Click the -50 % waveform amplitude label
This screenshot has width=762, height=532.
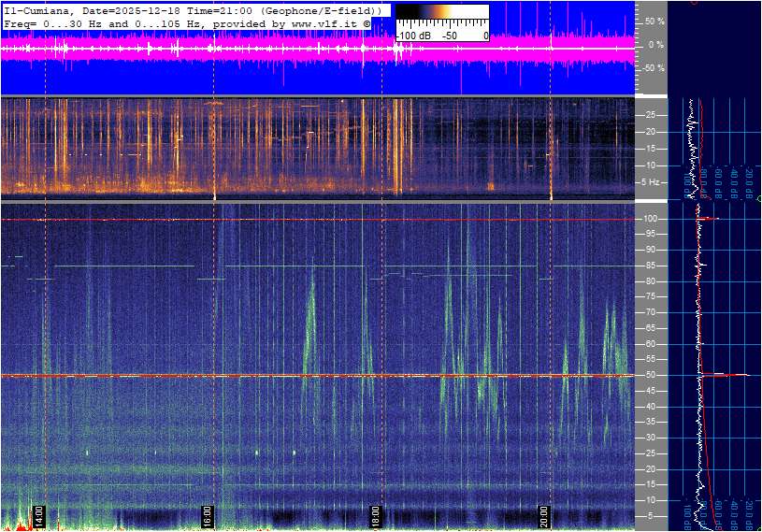[654, 68]
